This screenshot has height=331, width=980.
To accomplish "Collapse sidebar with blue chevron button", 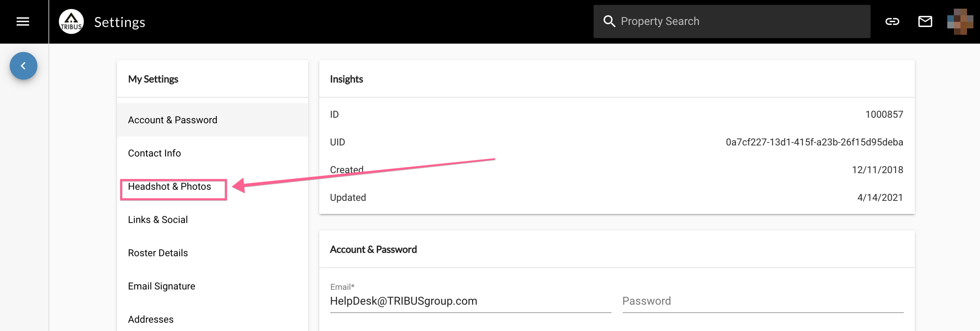I will (x=24, y=66).
